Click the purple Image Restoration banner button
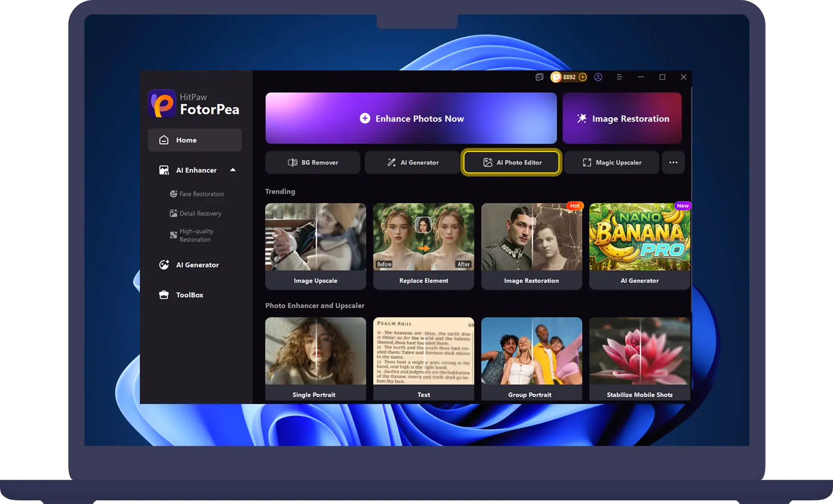This screenshot has width=833, height=504. (x=622, y=118)
